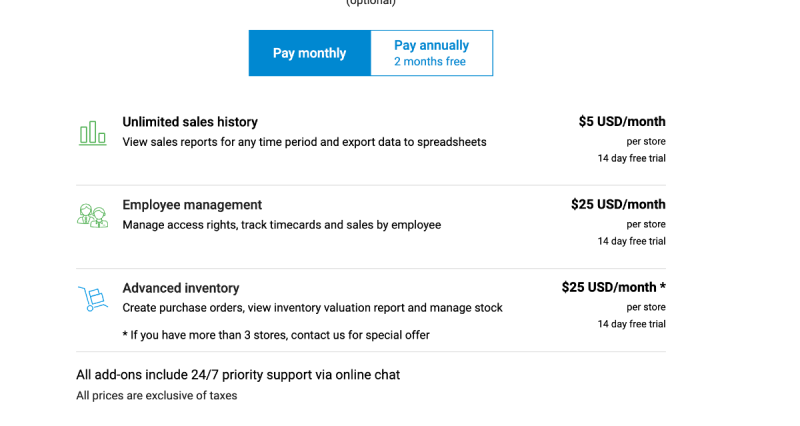Click the "exclusive of taxes" note
This screenshot has height=426, width=800.
[156, 396]
